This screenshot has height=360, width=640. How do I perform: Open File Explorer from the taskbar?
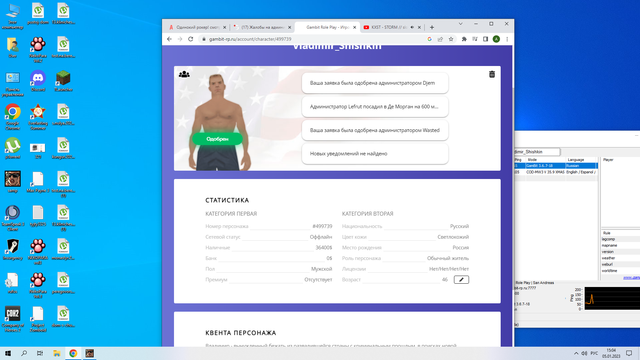click(57, 353)
